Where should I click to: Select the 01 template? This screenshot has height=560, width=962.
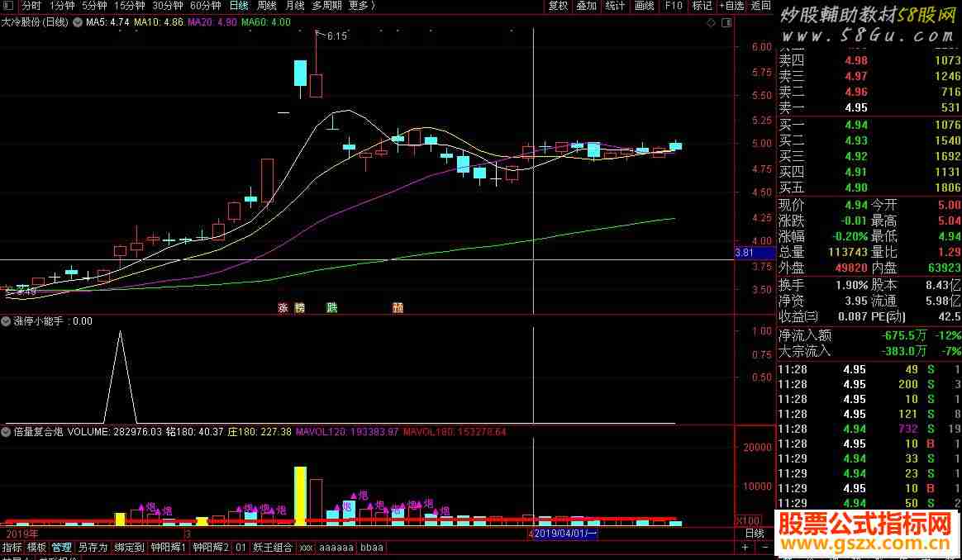pyautogui.click(x=240, y=547)
